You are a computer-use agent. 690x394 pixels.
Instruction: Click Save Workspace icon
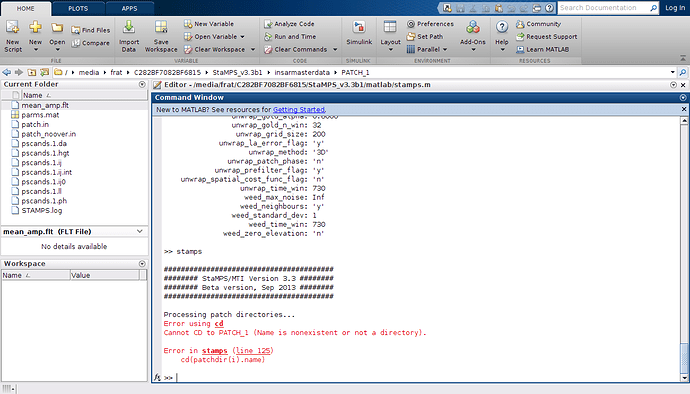161,27
